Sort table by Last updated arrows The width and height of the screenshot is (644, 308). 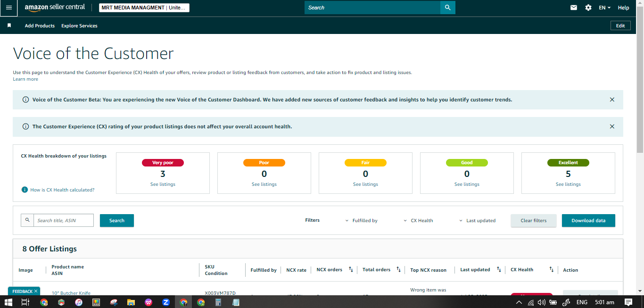pyautogui.click(x=499, y=269)
